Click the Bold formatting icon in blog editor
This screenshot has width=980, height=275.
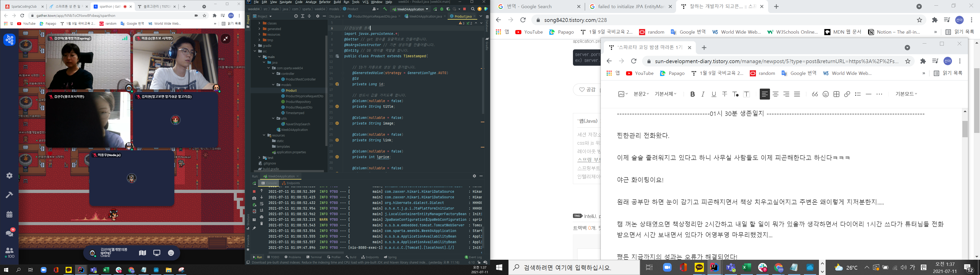point(692,94)
